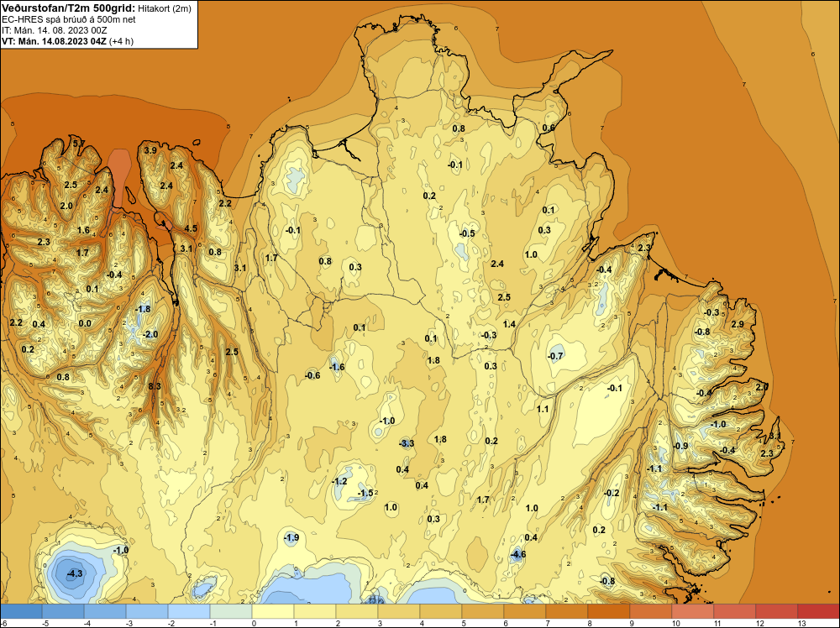Select the legend color between -1 and 0
Viewport: 840px width, 628px height.
click(231, 611)
